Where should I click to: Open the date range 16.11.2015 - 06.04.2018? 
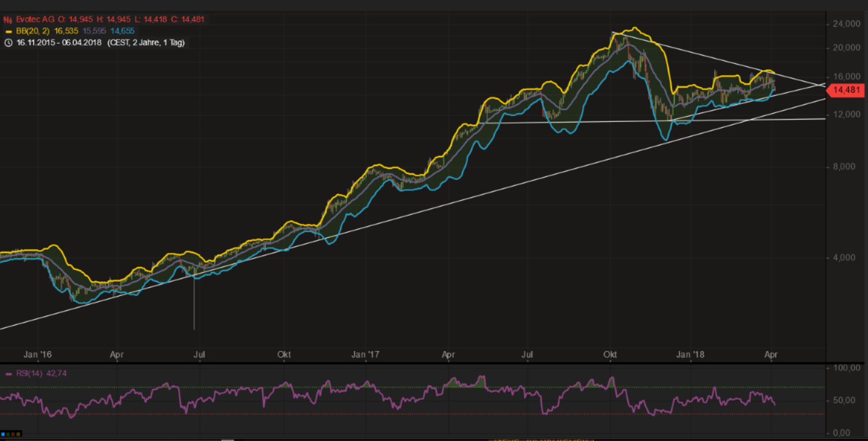tap(60, 42)
